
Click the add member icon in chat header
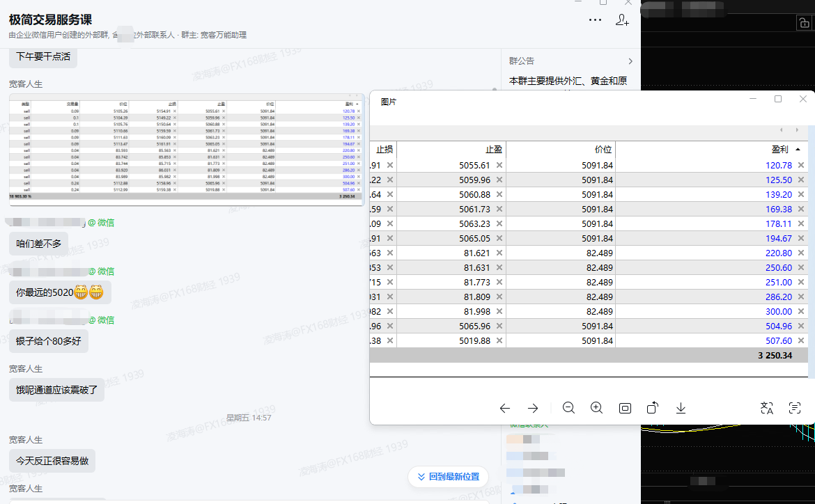click(x=622, y=20)
